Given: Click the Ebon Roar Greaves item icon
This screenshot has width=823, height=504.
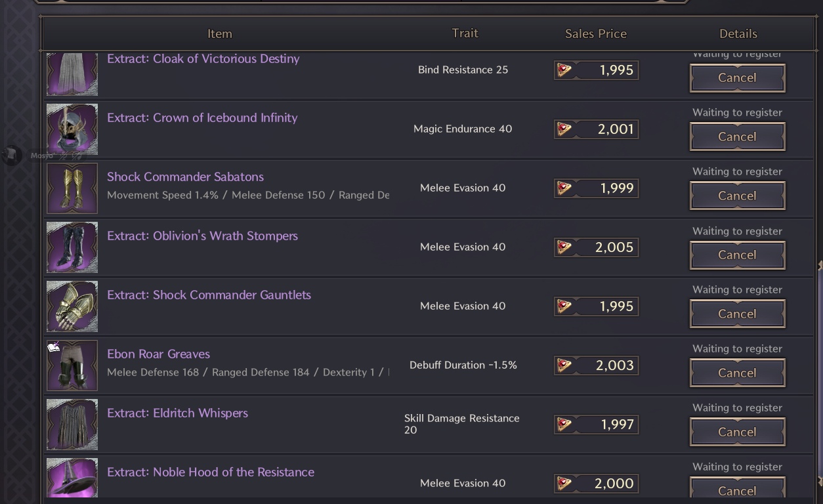Looking at the screenshot, I should [x=72, y=366].
